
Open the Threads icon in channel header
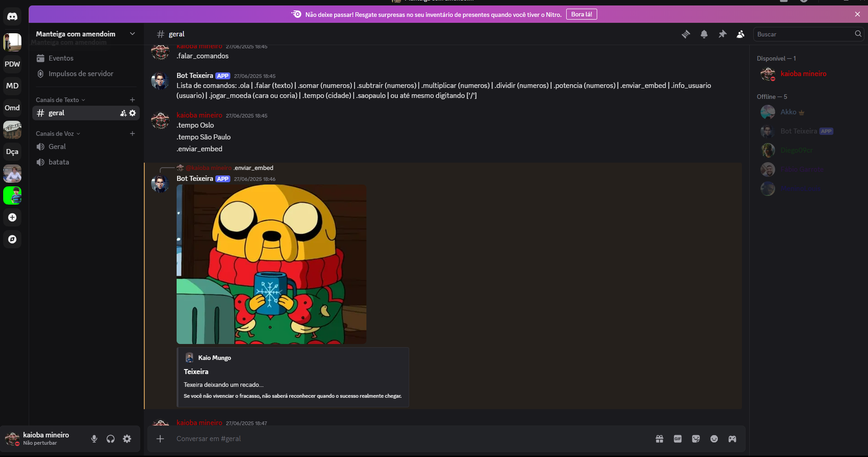point(686,34)
